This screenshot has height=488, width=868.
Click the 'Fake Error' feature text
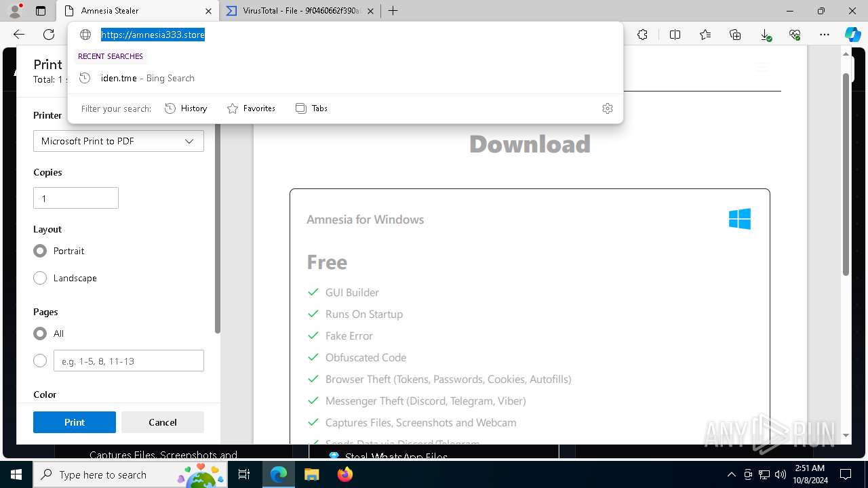coord(349,335)
